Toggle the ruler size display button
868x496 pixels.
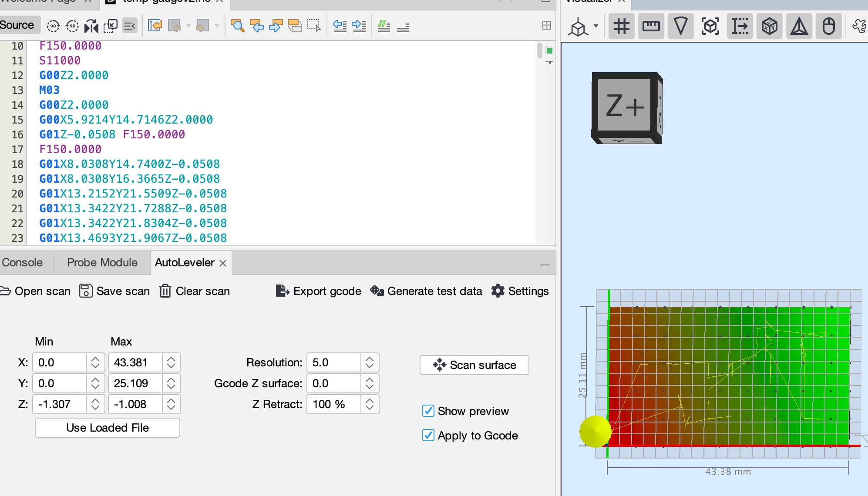[651, 27]
